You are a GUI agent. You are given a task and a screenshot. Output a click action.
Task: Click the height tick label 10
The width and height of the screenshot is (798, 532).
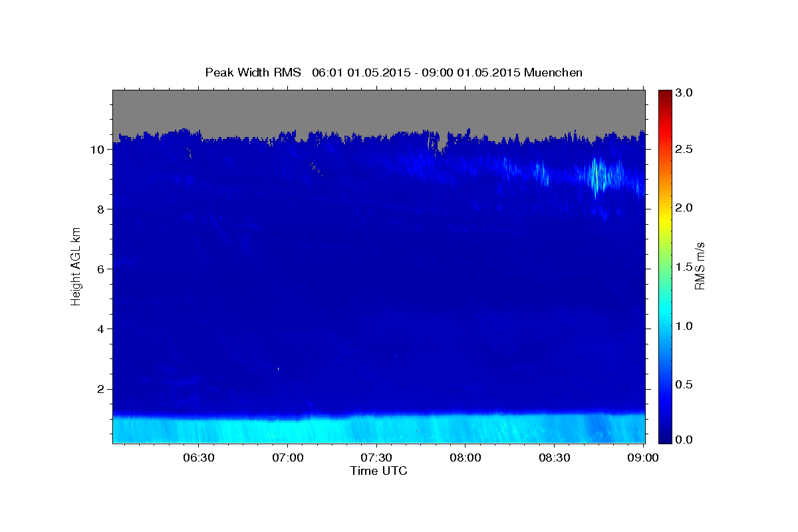pyautogui.click(x=97, y=150)
